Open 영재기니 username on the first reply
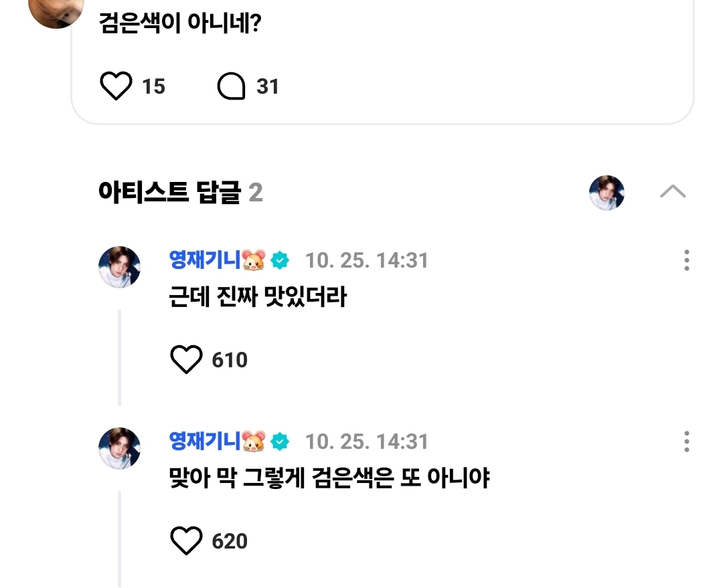 pyautogui.click(x=205, y=260)
